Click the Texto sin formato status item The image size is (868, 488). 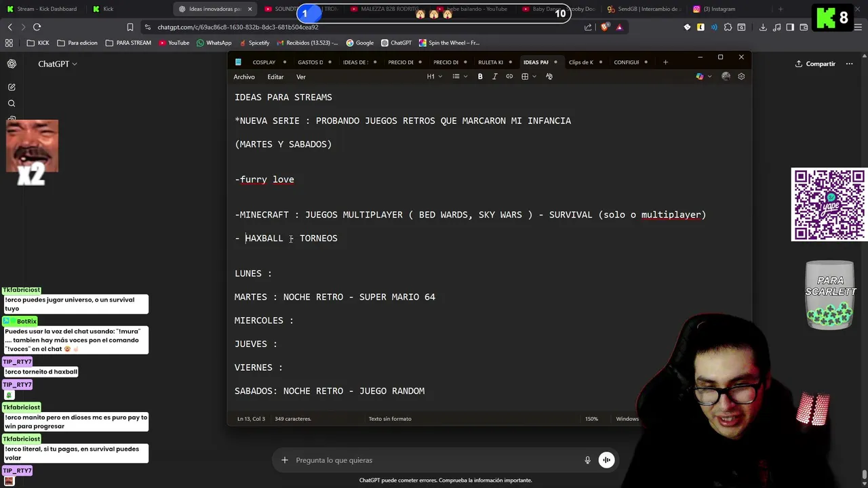(390, 419)
